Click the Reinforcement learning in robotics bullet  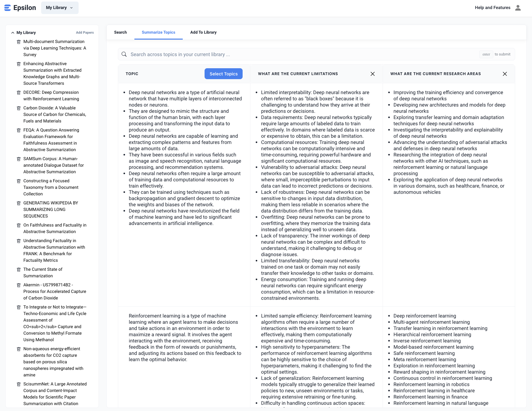tap(431, 385)
